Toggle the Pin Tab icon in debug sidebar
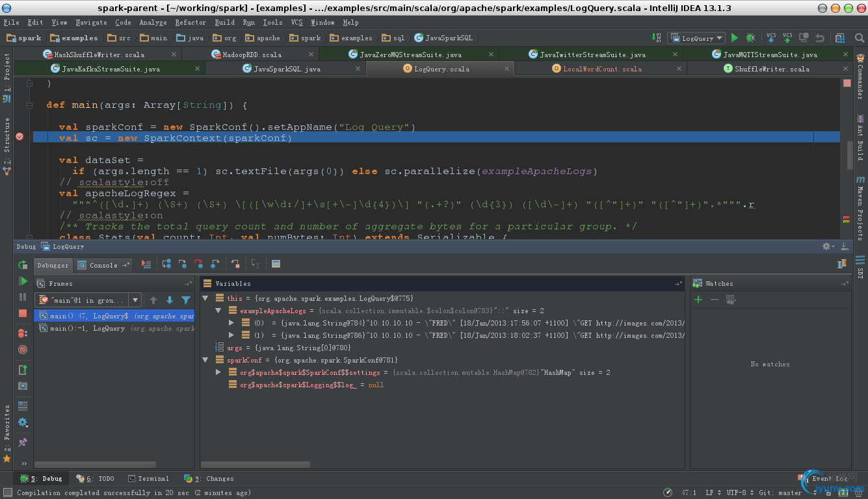The image size is (868, 499). (x=23, y=442)
